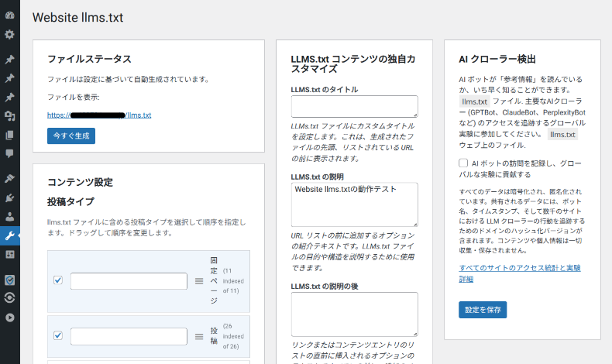Image resolution: width=612 pixels, height=364 pixels.
Task: Open the llms.txt file URL link
Action: coord(99,115)
